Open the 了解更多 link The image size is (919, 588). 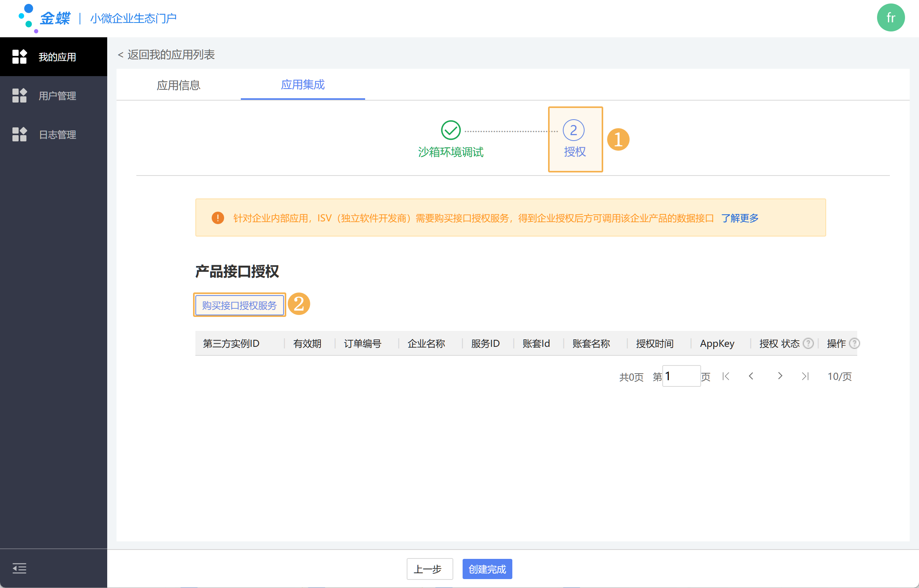click(x=740, y=218)
